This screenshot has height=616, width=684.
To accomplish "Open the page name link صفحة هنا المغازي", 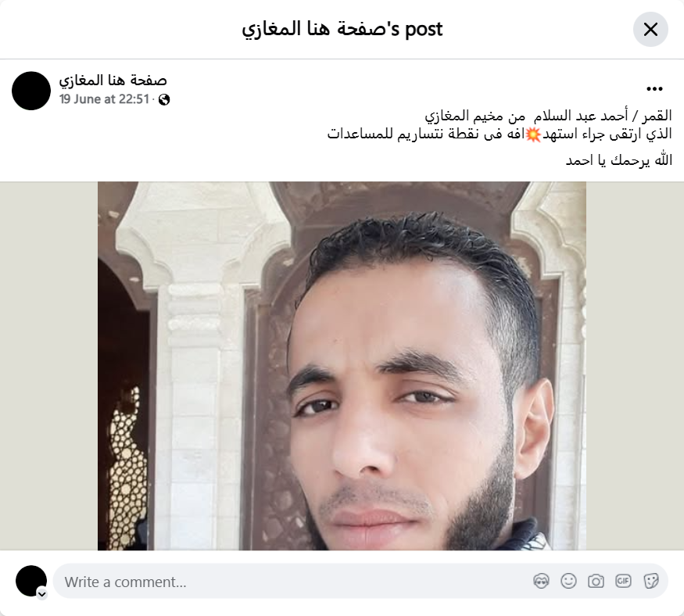I will (x=113, y=81).
